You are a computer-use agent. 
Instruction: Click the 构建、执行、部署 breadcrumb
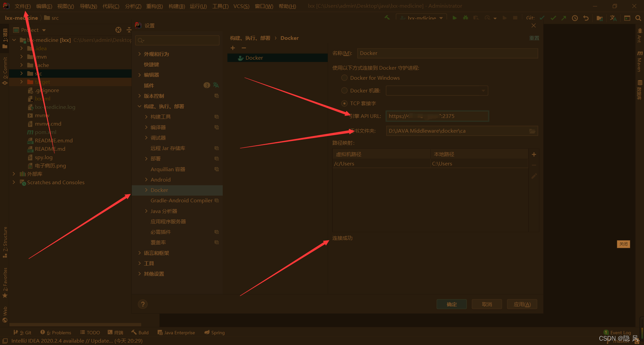[x=250, y=38]
